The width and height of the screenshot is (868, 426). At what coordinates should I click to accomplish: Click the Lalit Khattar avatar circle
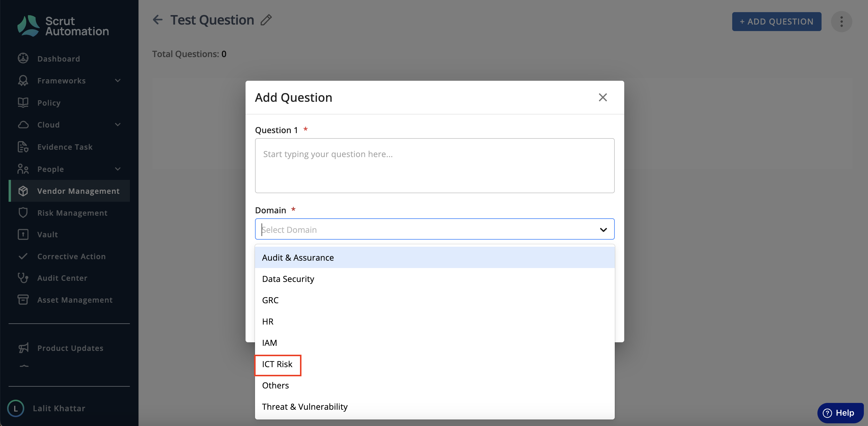click(15, 408)
